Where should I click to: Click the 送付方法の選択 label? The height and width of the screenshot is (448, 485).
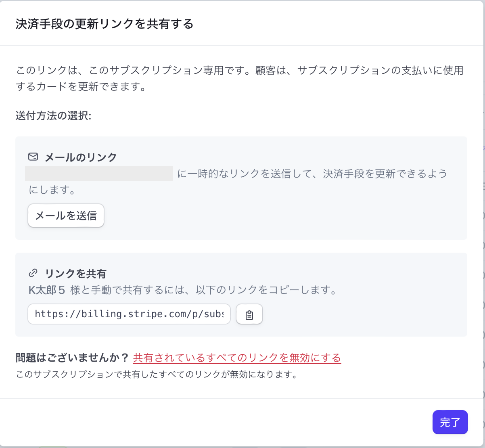click(54, 116)
